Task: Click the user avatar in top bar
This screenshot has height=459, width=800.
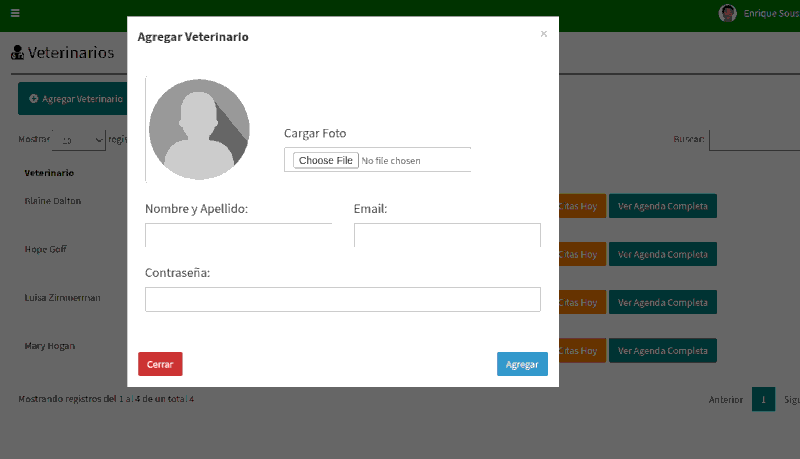Action: 727,13
